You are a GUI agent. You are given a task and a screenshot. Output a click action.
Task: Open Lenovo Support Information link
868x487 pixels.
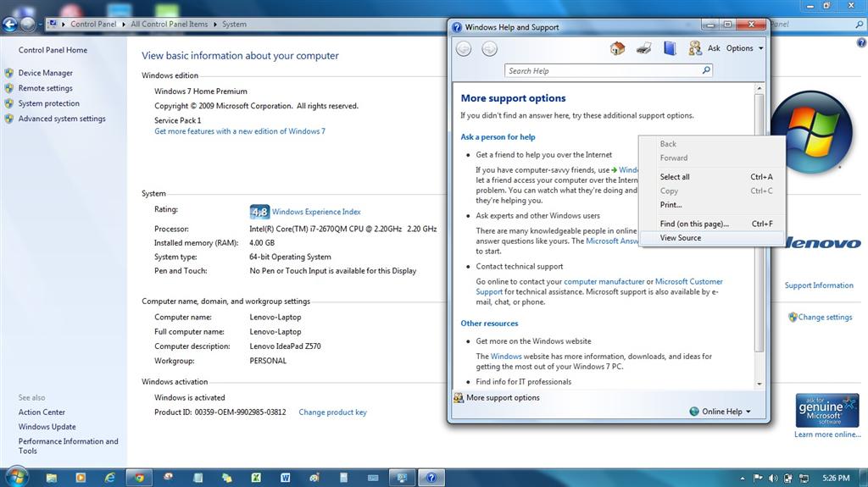coord(819,285)
